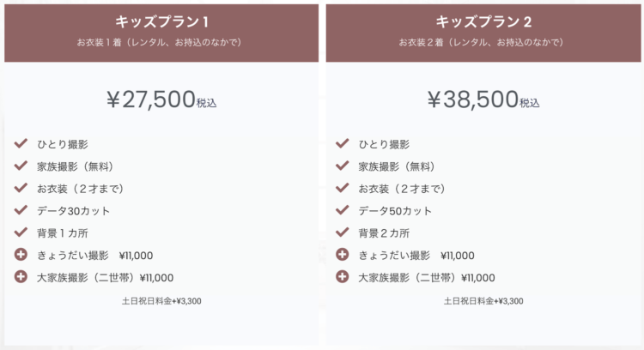This screenshot has width=644, height=350.
Task: Click Plan 1 subtitle お衣装１着
Action: [160, 42]
